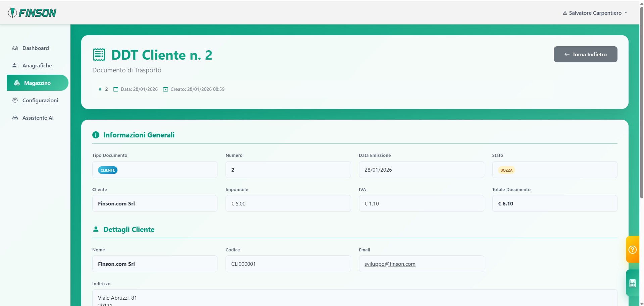Expand the Salvatore Carpentiero user dropdown
644x306 pixels.
tap(595, 13)
